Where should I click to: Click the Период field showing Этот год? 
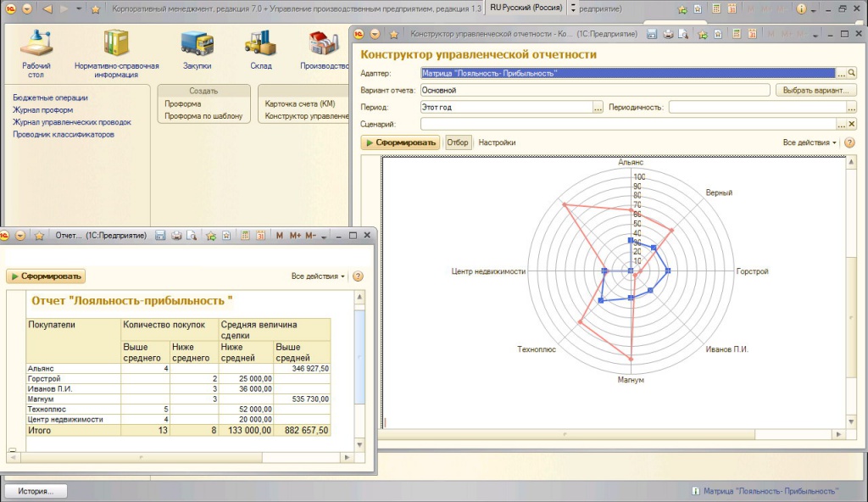(507, 108)
